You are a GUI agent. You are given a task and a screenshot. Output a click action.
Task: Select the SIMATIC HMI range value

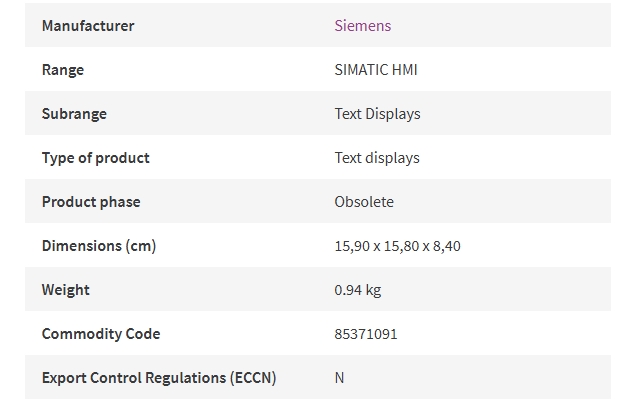tap(376, 70)
